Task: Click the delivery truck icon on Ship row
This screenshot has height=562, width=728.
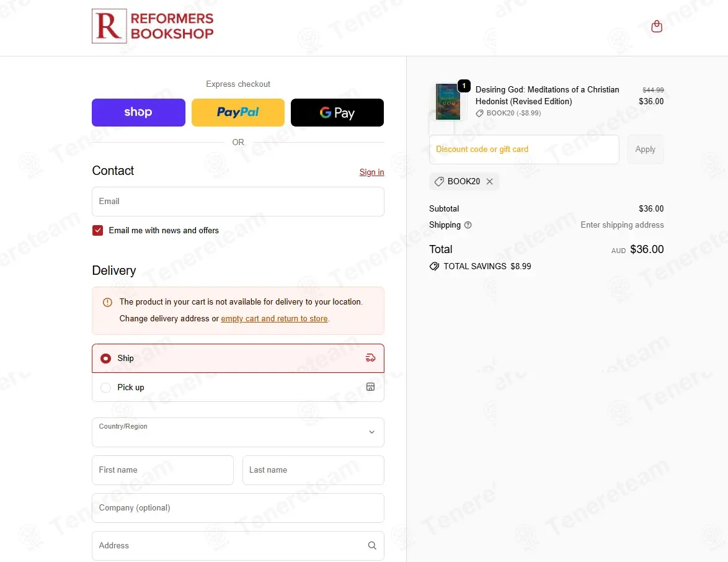Action: pyautogui.click(x=370, y=358)
